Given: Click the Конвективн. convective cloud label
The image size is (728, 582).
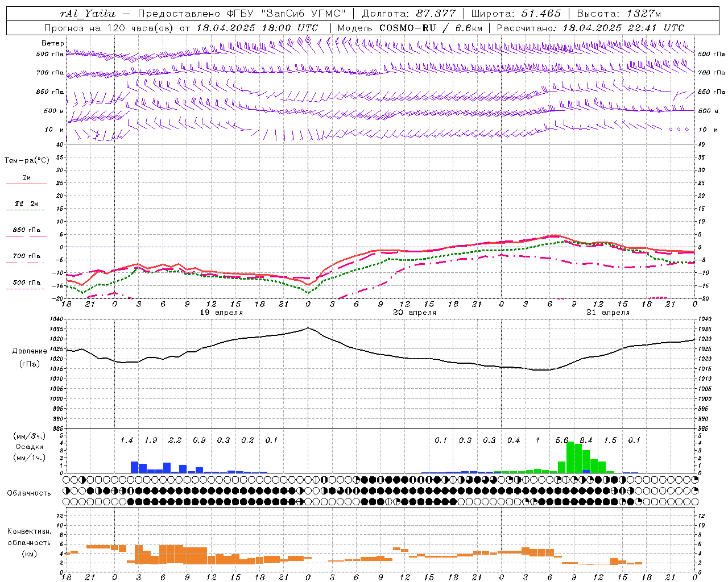Looking at the screenshot, I should pyautogui.click(x=29, y=531).
